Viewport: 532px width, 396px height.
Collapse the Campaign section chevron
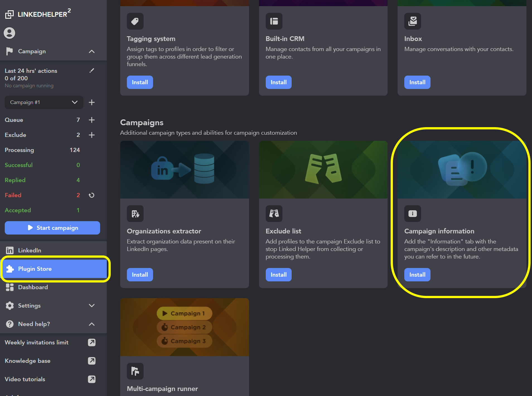pos(92,51)
